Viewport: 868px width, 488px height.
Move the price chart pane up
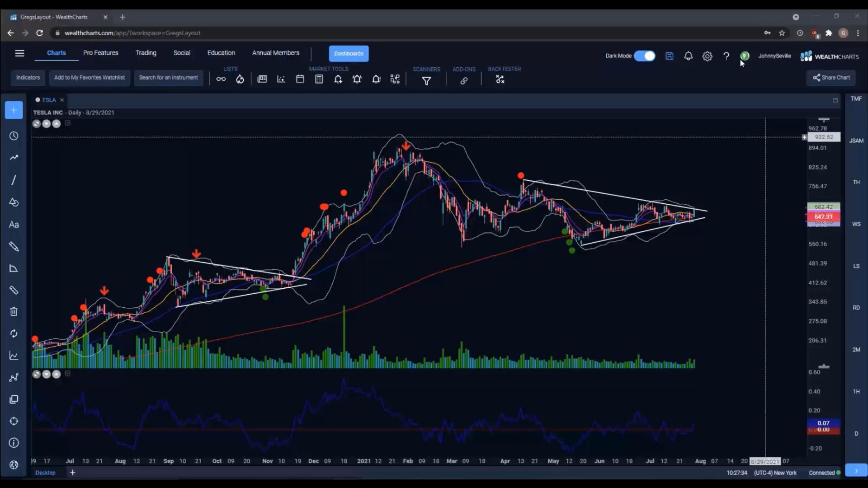point(57,124)
